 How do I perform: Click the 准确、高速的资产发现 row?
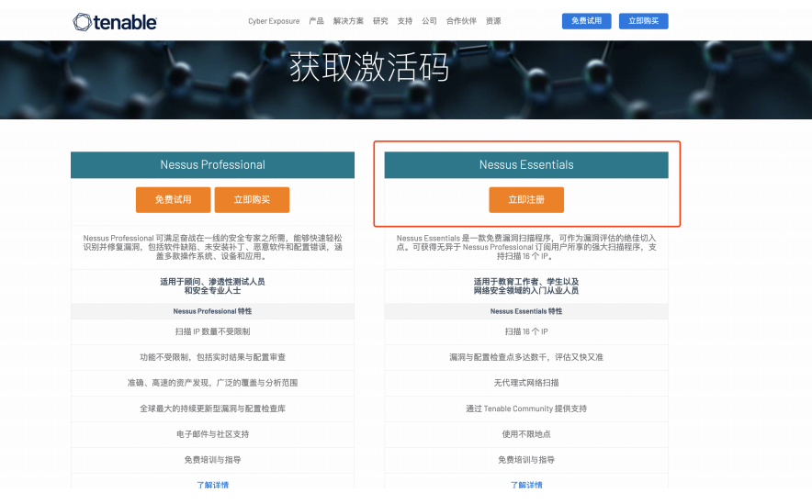(x=212, y=383)
